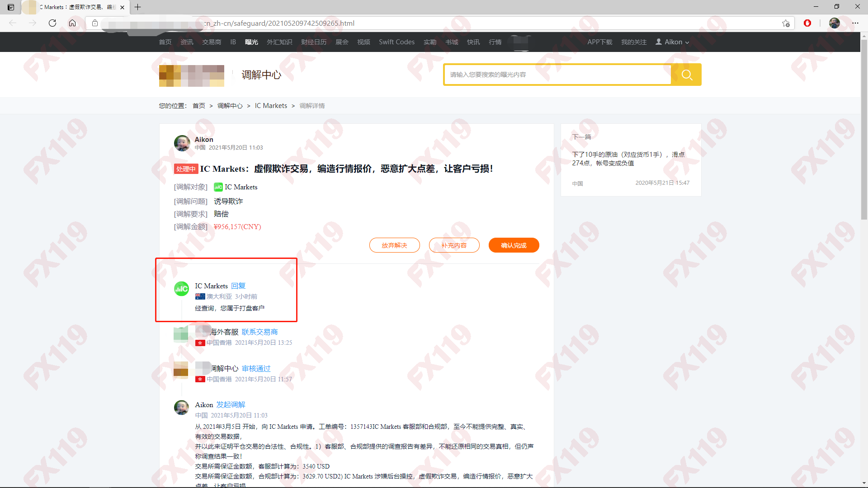Click Hong Kong flag beside 11:57 entry
Viewport: 868px width, 488px height.
click(x=200, y=380)
